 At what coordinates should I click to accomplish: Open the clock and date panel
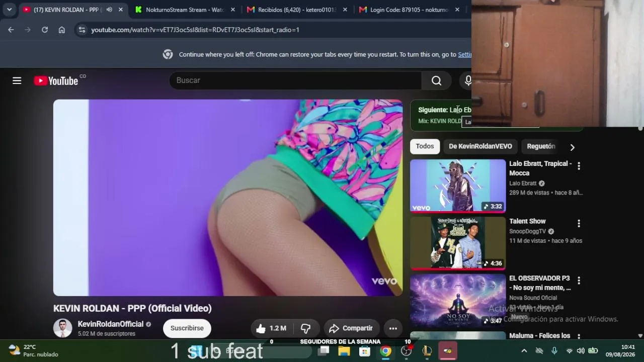tap(620, 350)
